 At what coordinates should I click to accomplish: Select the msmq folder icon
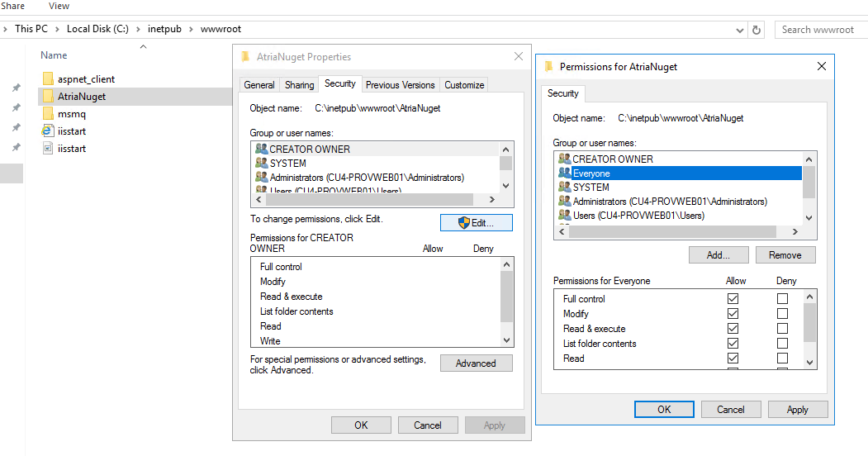point(48,113)
